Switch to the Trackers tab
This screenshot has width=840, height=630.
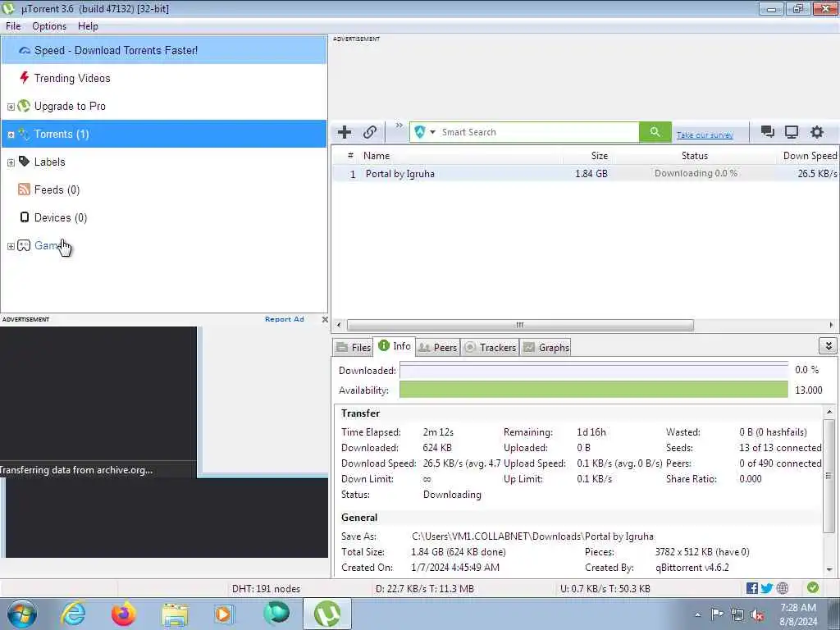[490, 347]
